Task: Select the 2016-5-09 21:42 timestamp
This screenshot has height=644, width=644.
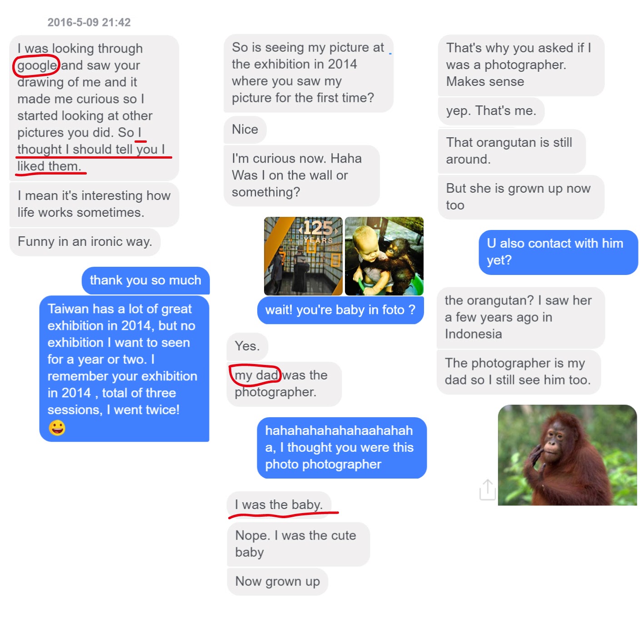Action: 89,22
